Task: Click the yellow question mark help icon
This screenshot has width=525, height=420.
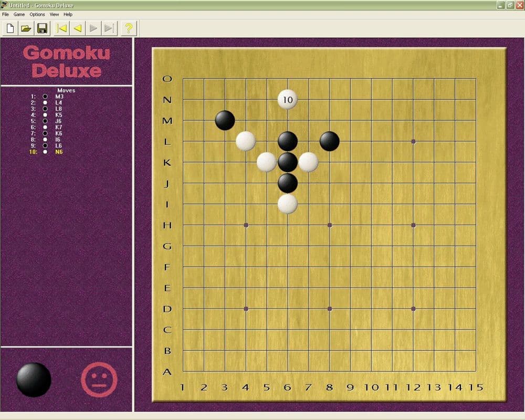Action: click(129, 28)
